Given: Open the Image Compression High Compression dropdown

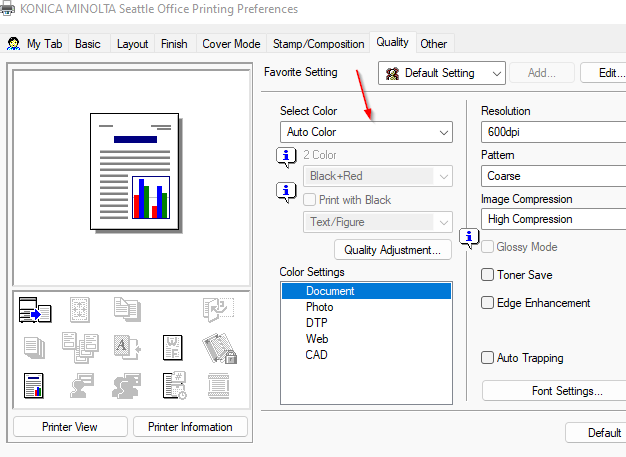Looking at the screenshot, I should pos(553,219).
